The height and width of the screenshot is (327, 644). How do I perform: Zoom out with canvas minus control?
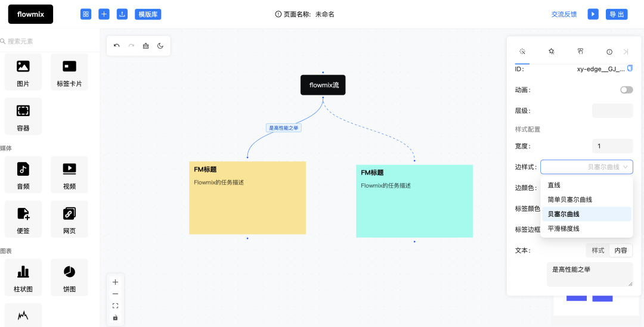click(116, 294)
